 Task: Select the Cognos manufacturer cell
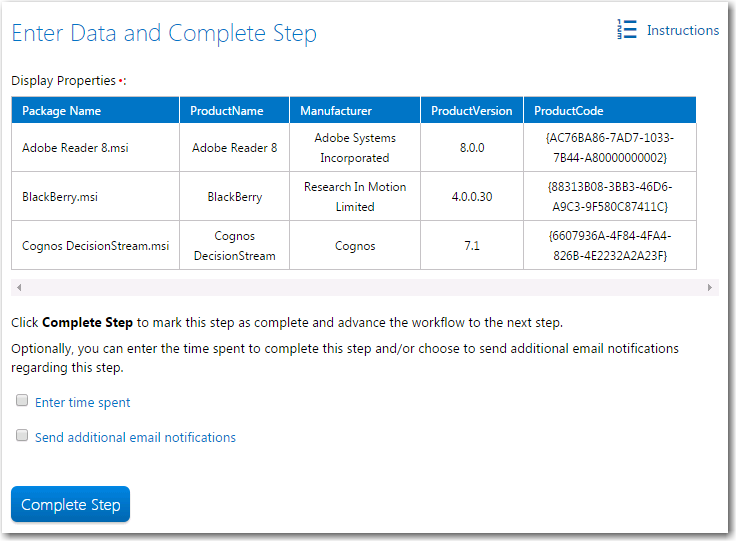(x=355, y=245)
